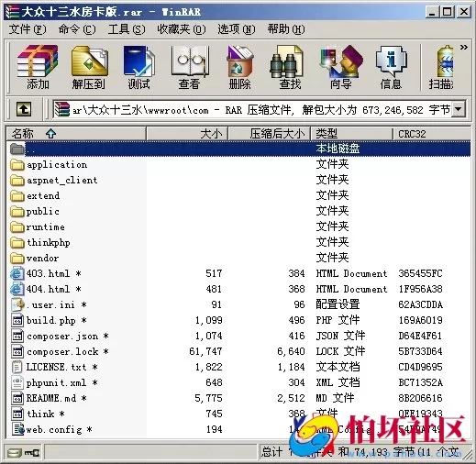Click CRC32 value BC71352A

420,382
